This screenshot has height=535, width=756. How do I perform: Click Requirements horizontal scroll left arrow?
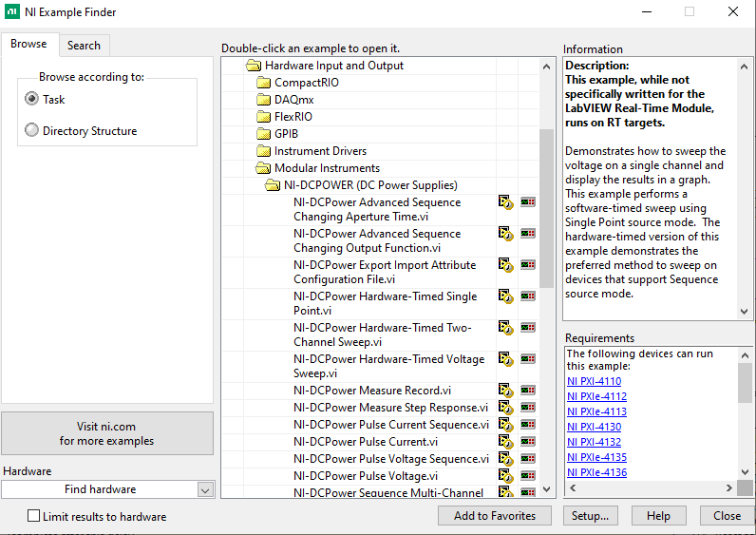573,488
